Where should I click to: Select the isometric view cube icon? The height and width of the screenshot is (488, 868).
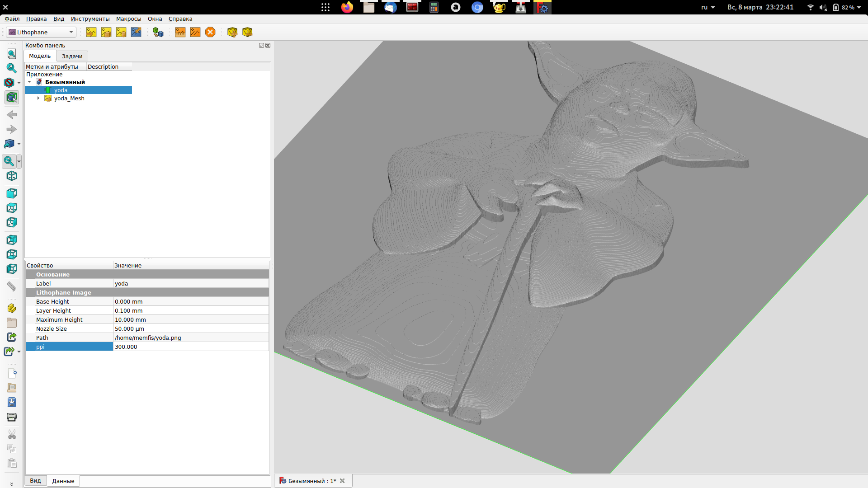(11, 176)
